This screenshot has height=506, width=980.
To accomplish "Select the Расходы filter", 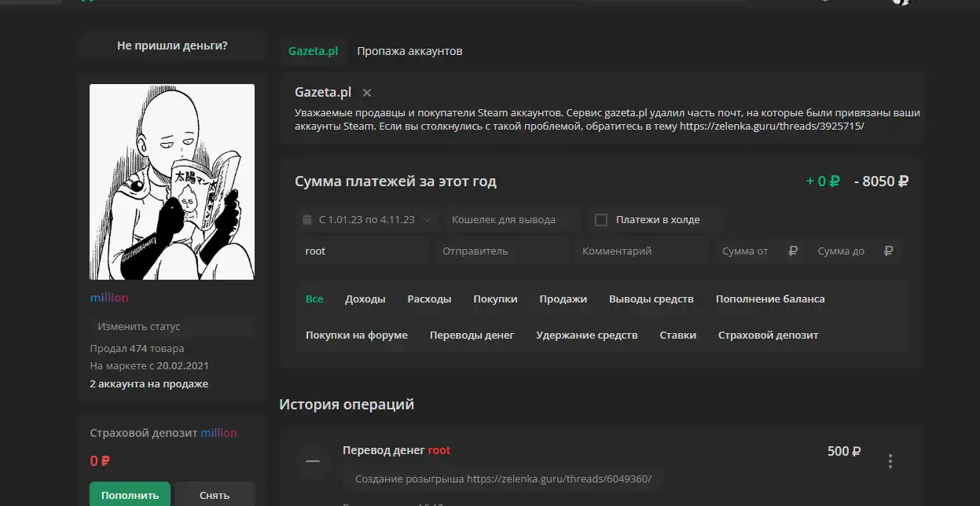I will tap(429, 299).
